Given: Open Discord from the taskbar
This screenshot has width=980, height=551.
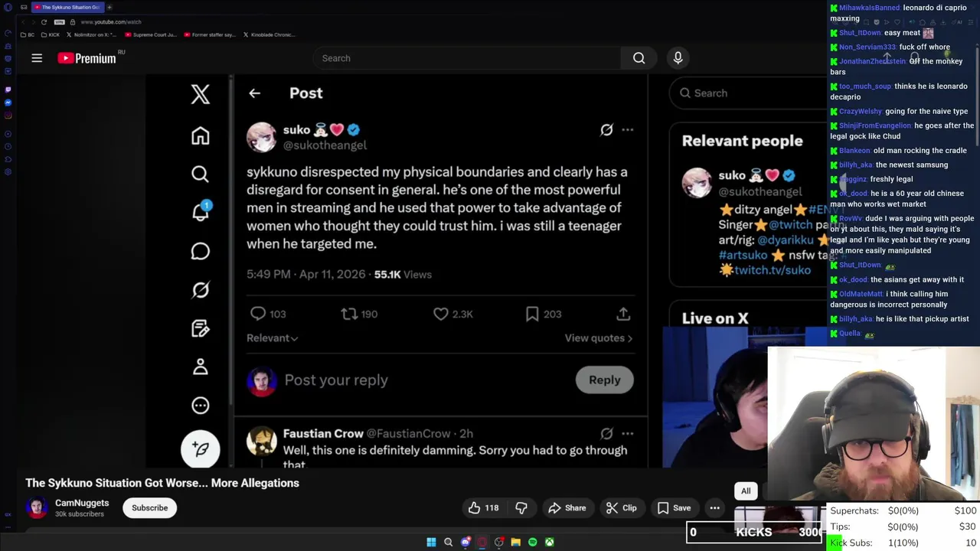Looking at the screenshot, I should pos(465,542).
